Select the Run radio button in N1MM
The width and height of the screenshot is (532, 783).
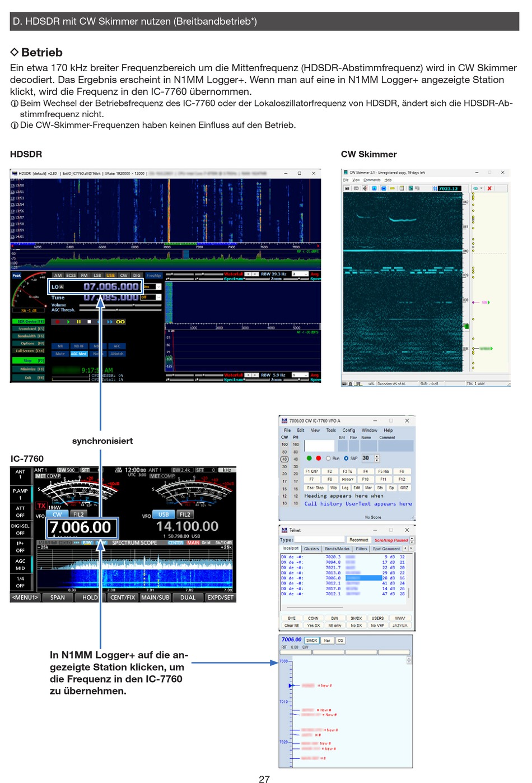pos(328,458)
